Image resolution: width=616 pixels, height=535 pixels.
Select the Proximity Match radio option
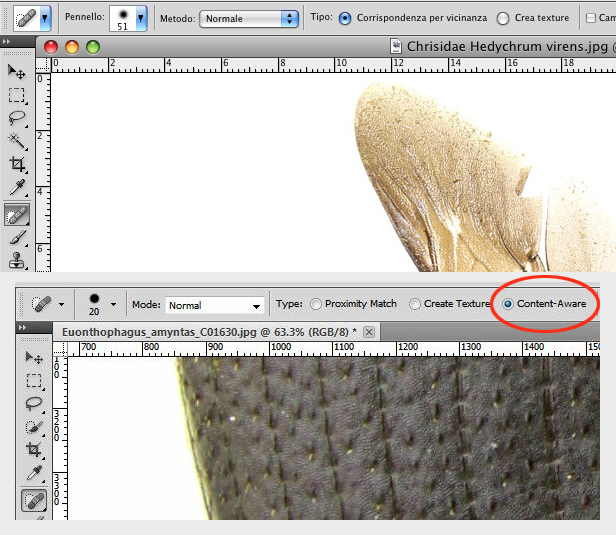coord(317,304)
